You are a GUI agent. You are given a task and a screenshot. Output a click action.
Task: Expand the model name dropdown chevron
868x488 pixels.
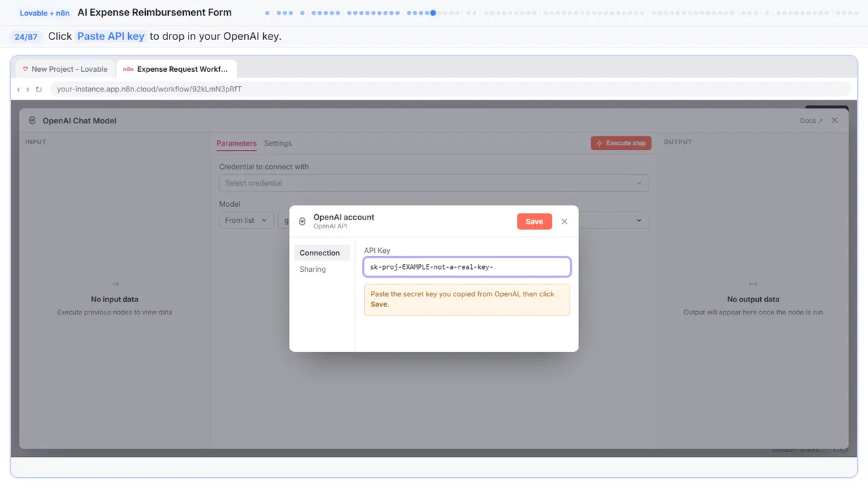[x=639, y=220]
